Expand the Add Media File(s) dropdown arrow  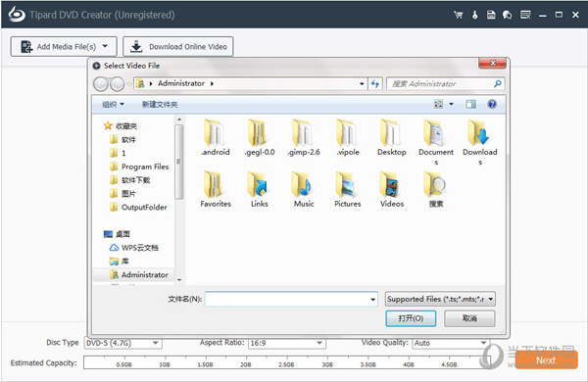click(x=106, y=46)
